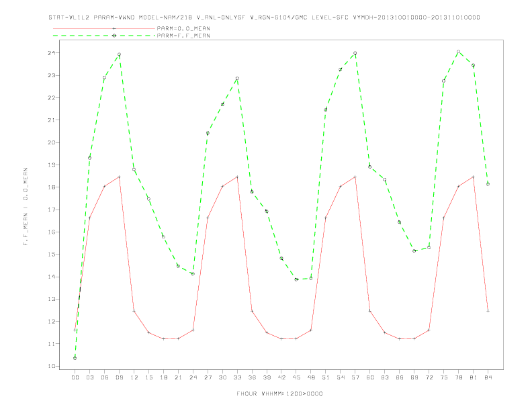
Task: Select the chart title text STAT=VL1L2
Action: [x=69, y=17]
